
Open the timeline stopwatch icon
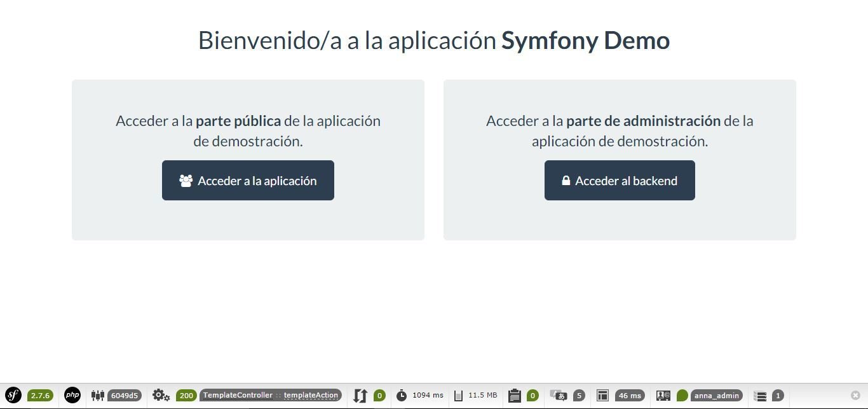(402, 396)
